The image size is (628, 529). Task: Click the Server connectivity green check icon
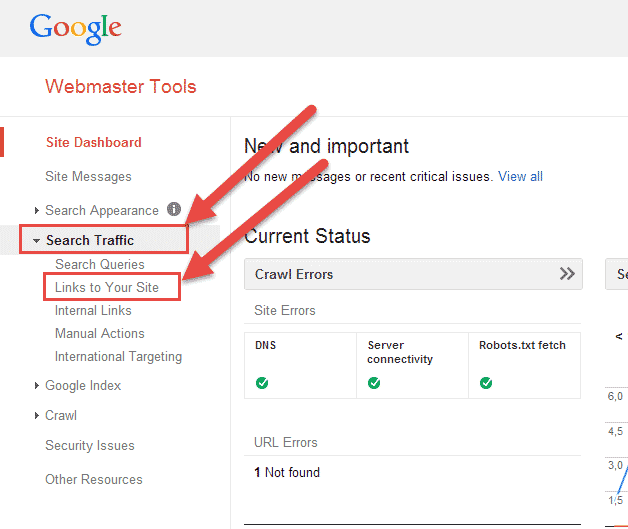[x=374, y=383]
